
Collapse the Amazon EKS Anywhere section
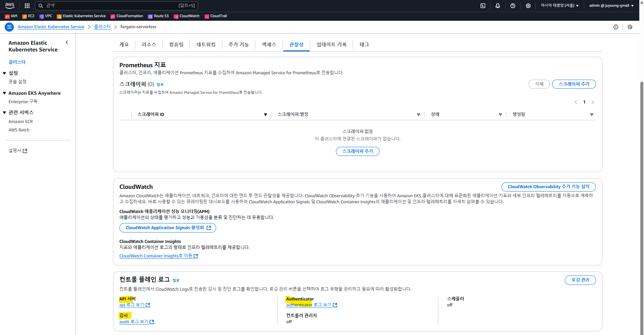pyautogui.click(x=4, y=93)
